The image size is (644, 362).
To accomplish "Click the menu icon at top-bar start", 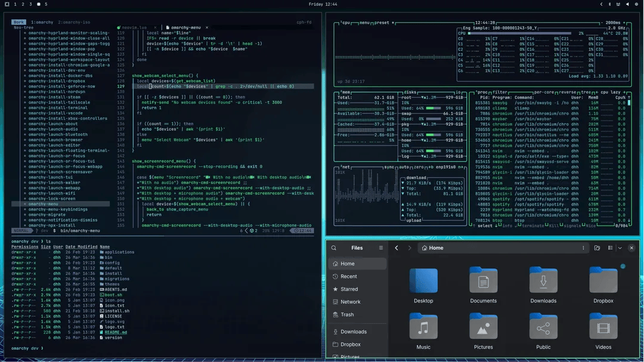I will tap(7, 4).
